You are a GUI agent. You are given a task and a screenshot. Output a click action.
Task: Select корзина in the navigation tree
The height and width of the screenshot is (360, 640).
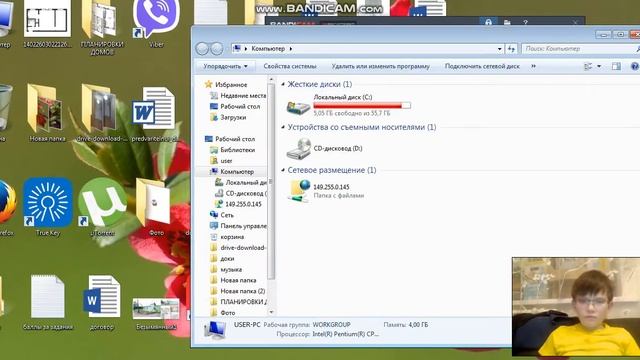(x=232, y=237)
